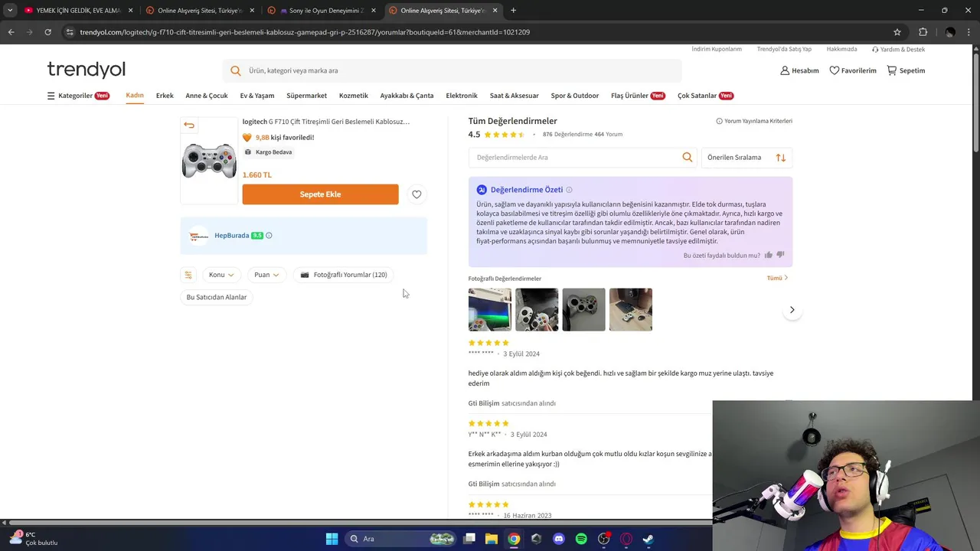Image resolution: width=980 pixels, height=551 pixels.
Task: Click the Logitech gamepad product image
Action: (209, 161)
